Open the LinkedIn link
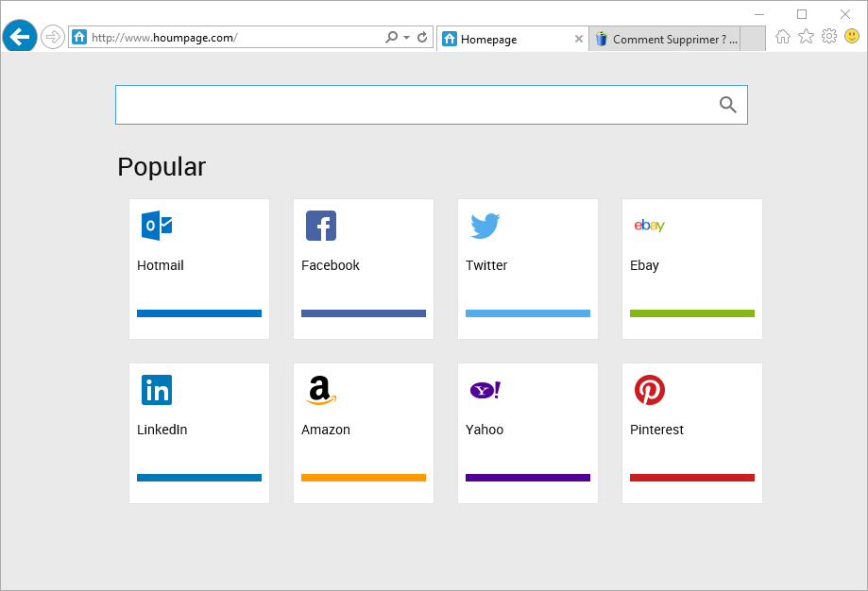Screen dimensions: 868x591 (162, 430)
